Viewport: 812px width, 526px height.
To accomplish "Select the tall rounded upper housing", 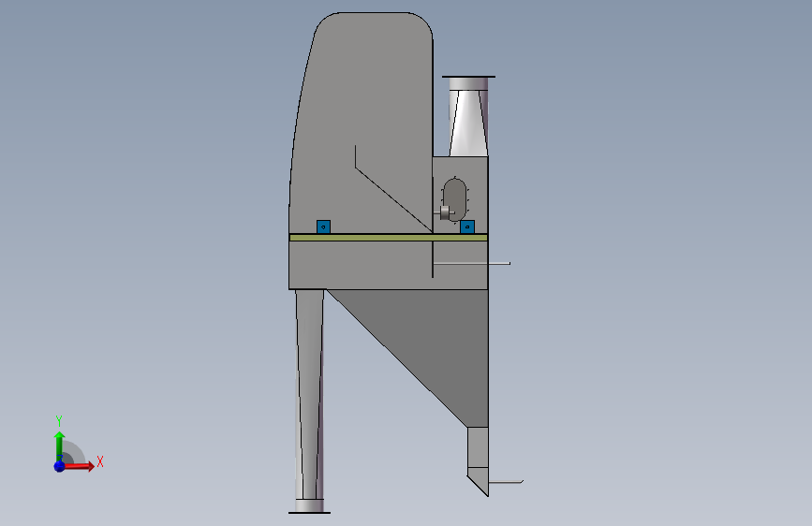I will (x=362, y=124).
